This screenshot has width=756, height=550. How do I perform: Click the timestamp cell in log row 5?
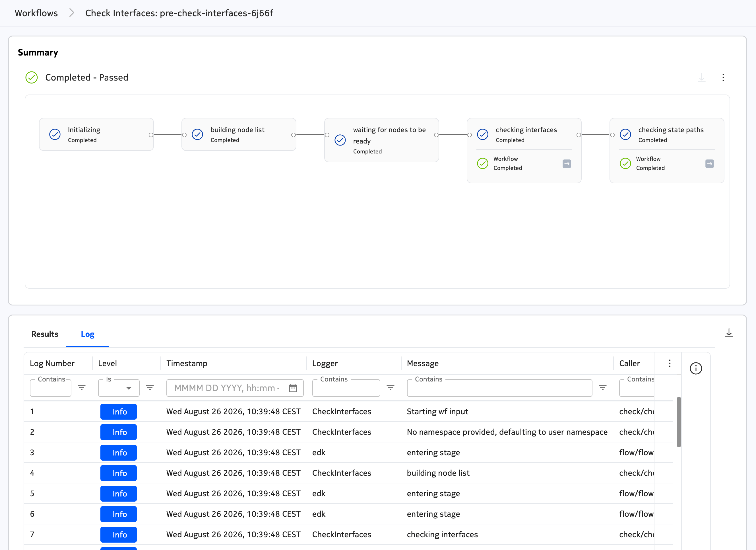pos(233,493)
